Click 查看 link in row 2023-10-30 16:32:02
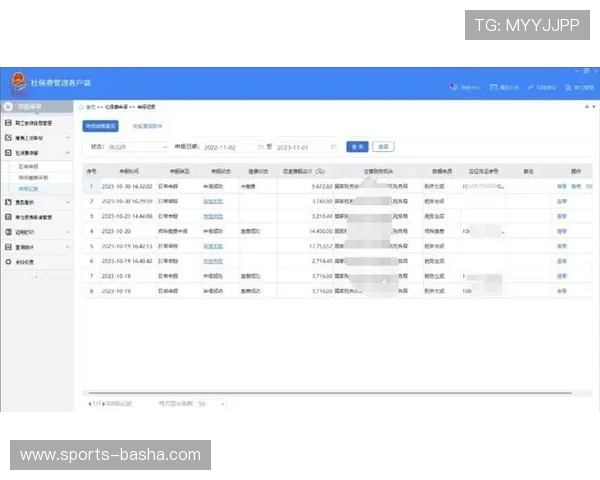The height and width of the screenshot is (480, 600). coord(562,186)
